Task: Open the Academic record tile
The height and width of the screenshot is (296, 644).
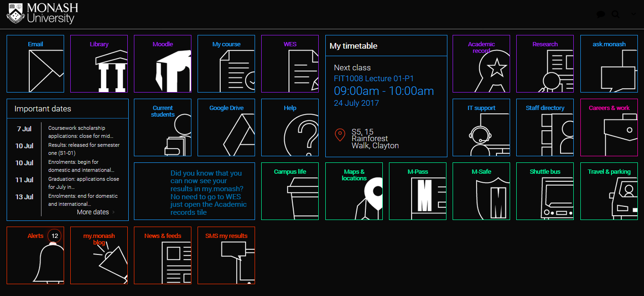Action: (x=481, y=63)
